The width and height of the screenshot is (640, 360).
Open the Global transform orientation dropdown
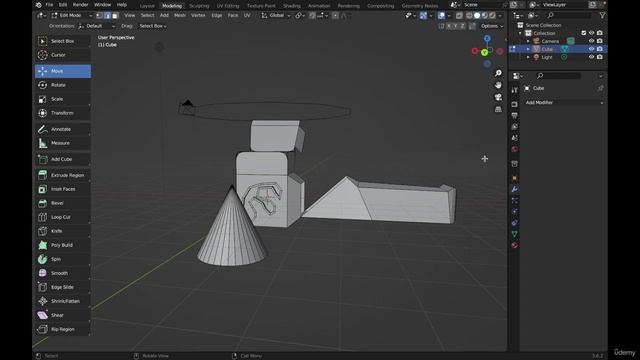click(x=276, y=16)
